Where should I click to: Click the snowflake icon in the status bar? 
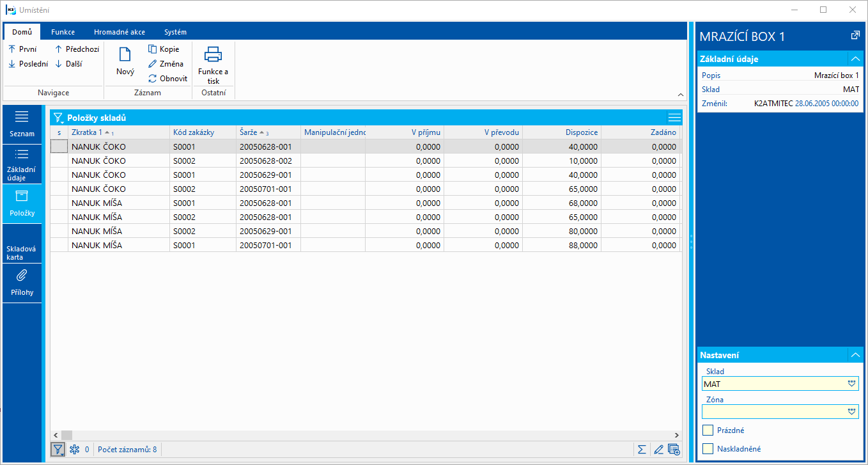pyautogui.click(x=74, y=450)
